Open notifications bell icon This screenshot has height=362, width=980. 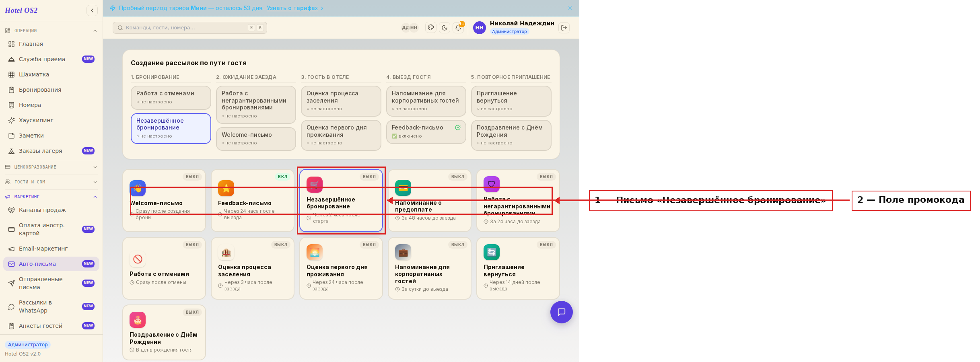458,28
